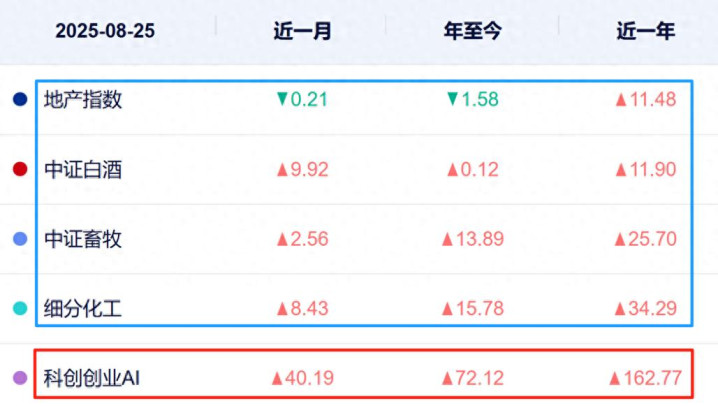Open the 中证畜牧 index name
The width and height of the screenshot is (718, 406).
click(83, 240)
